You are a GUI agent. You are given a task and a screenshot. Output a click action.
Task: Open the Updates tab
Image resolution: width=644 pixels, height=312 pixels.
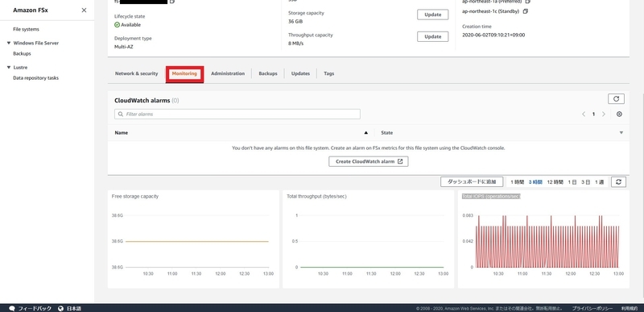tap(300, 73)
